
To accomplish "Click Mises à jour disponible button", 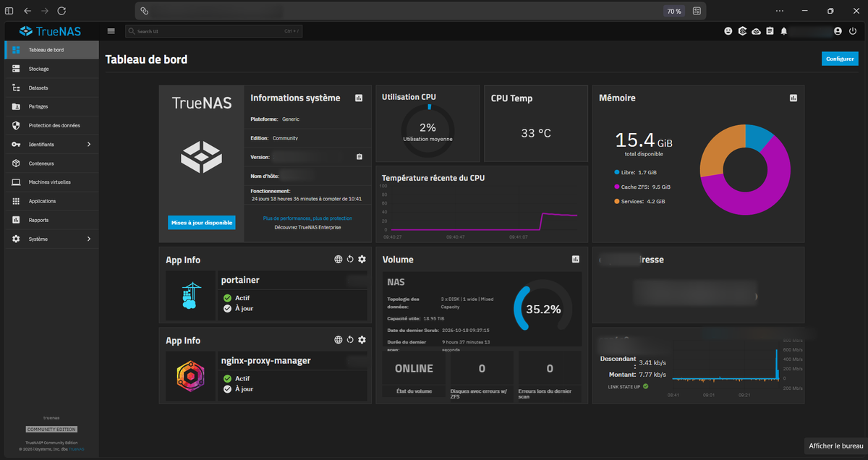I will (x=202, y=223).
